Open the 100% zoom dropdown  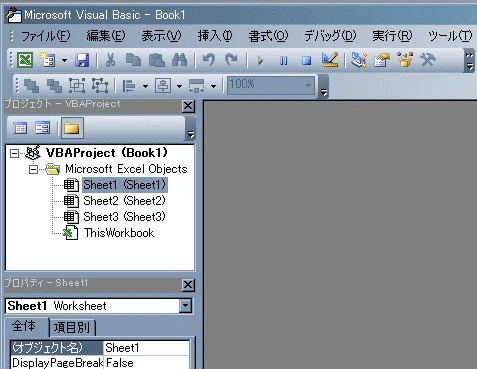[x=308, y=85]
